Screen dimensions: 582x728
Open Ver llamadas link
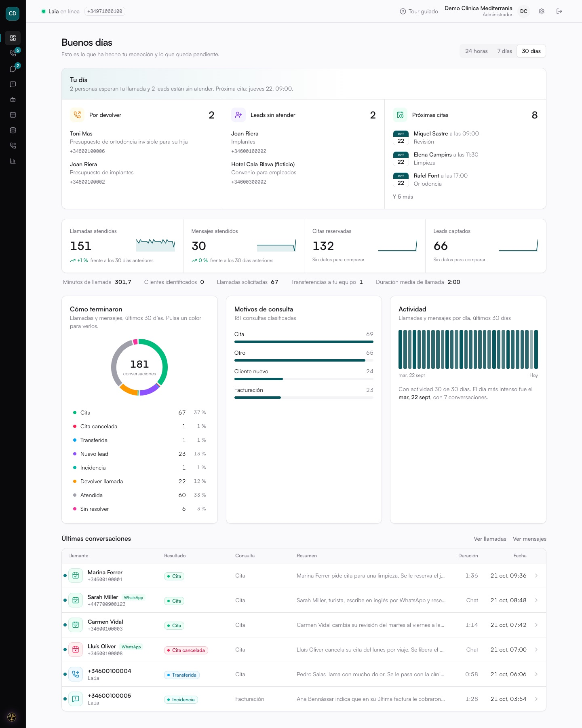(490, 539)
